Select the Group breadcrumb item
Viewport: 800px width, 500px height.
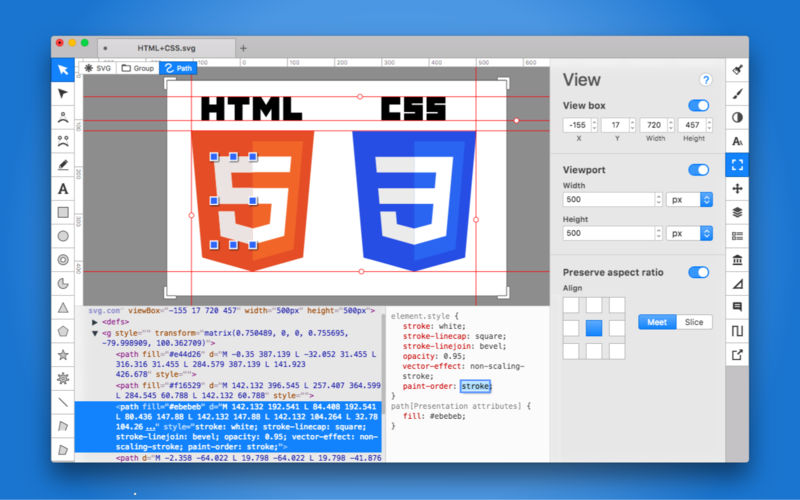tap(137, 68)
